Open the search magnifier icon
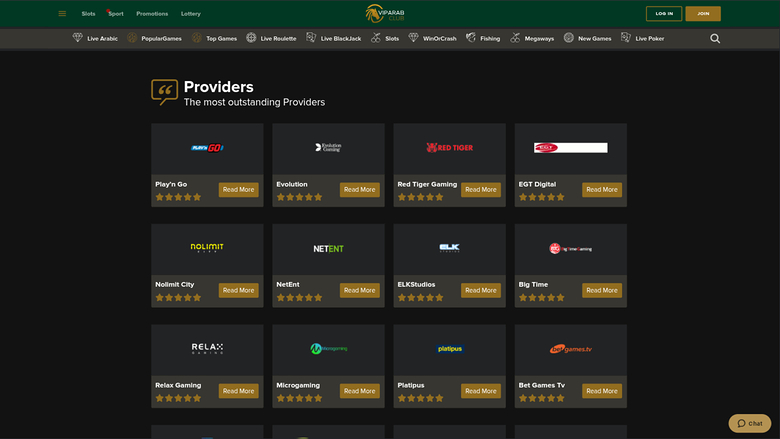Viewport: 780px width, 439px height. (715, 39)
